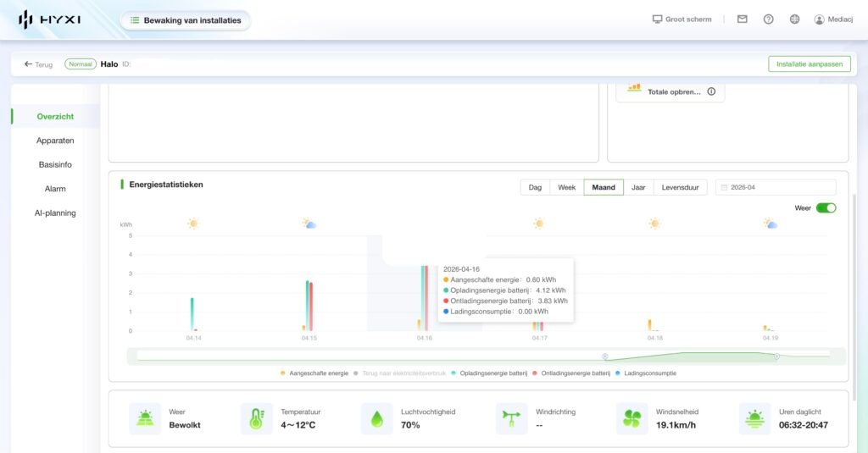This screenshot has width=868, height=453.
Task: Open the mail envelope icon
Action: coord(742,19)
